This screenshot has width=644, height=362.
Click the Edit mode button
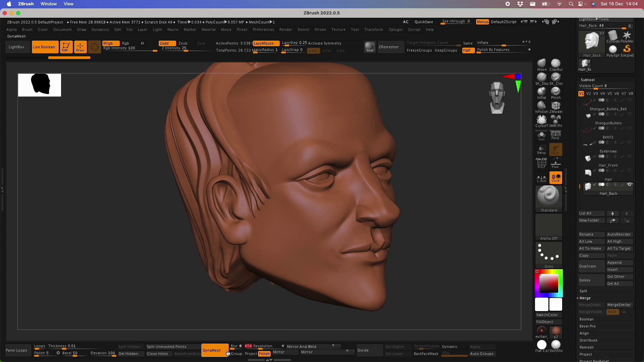click(x=66, y=47)
